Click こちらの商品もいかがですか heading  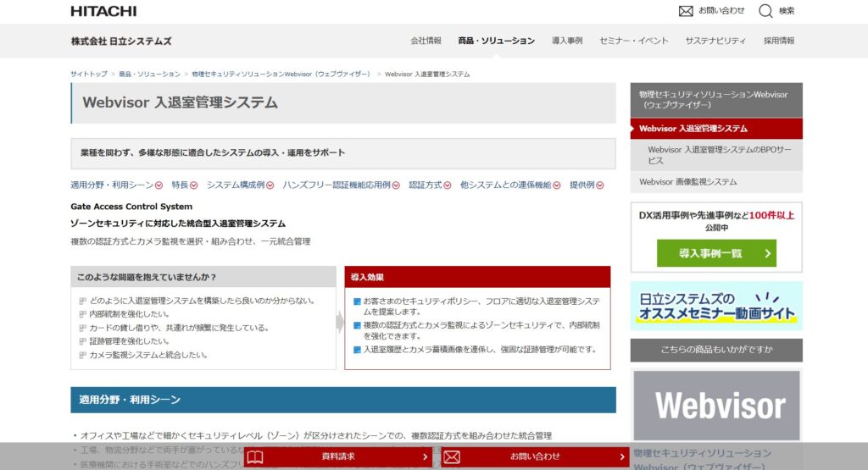tap(716, 350)
